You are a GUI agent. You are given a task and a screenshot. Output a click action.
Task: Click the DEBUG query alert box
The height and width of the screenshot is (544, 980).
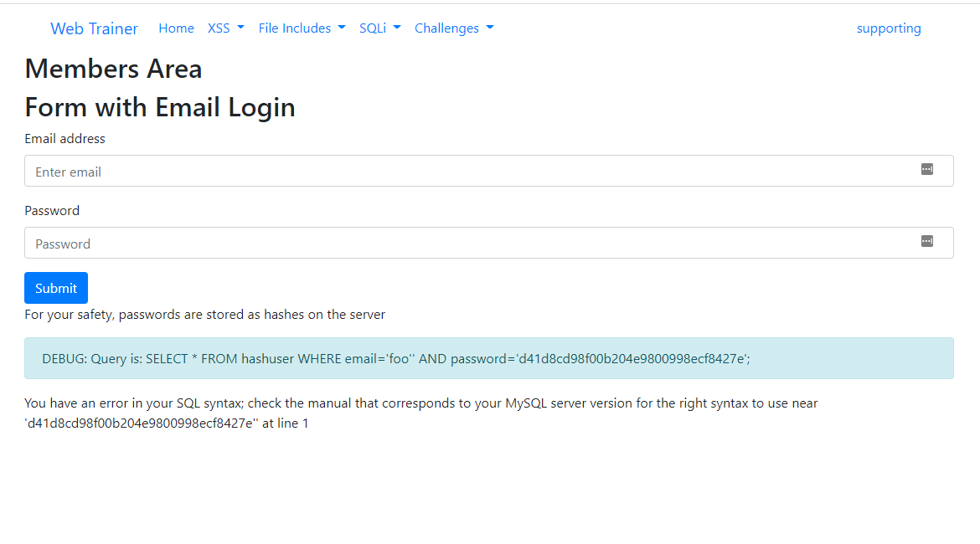[x=488, y=358]
